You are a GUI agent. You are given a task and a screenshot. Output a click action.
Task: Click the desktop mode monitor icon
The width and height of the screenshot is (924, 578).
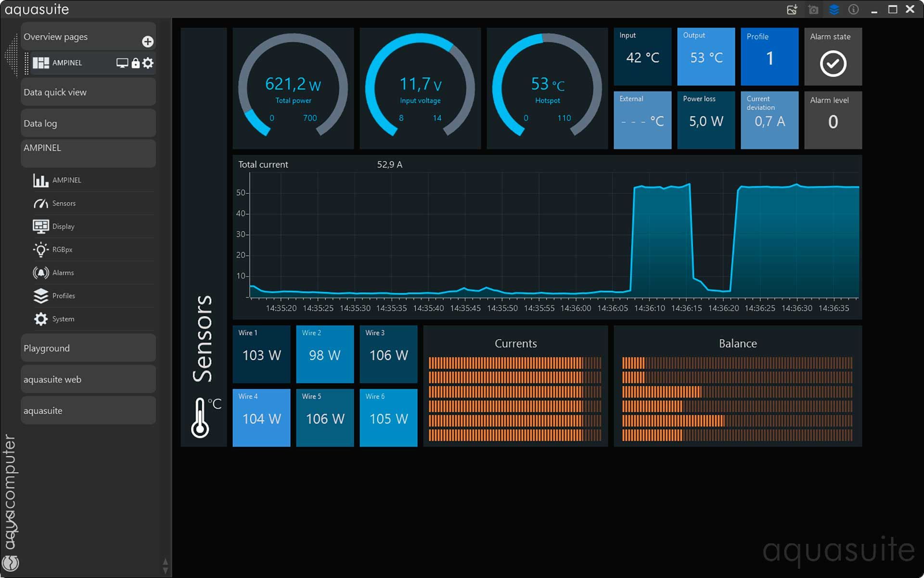122,63
